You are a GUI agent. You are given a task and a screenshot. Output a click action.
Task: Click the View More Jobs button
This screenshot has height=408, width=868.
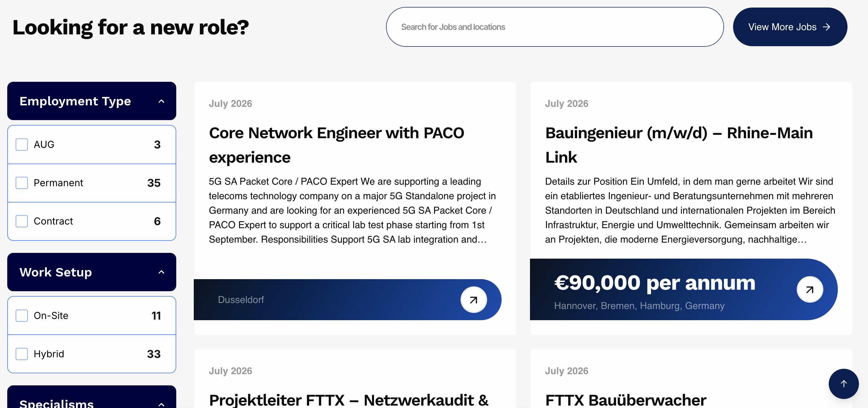point(790,27)
